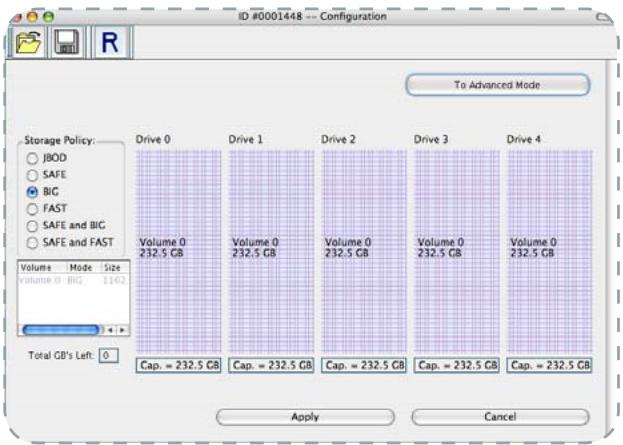623x445 pixels.
Task: Click the volume list left scroll arrow
Action: 110,330
